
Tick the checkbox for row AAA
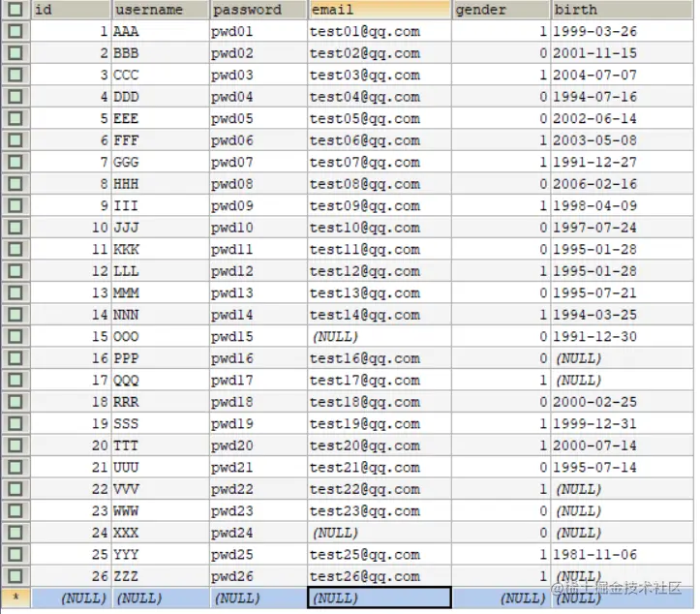tap(15, 31)
